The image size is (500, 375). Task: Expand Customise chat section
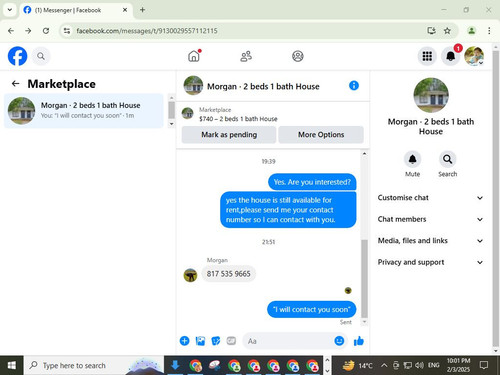(430, 198)
